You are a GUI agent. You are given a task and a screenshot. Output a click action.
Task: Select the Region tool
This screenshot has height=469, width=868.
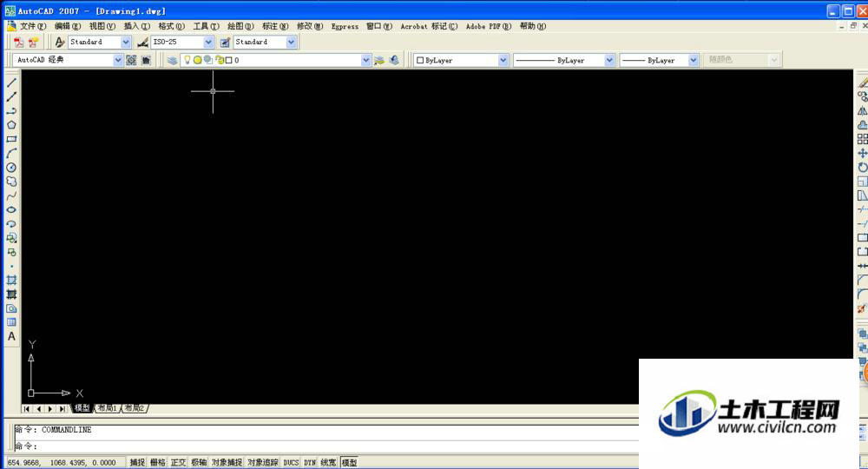[11, 308]
